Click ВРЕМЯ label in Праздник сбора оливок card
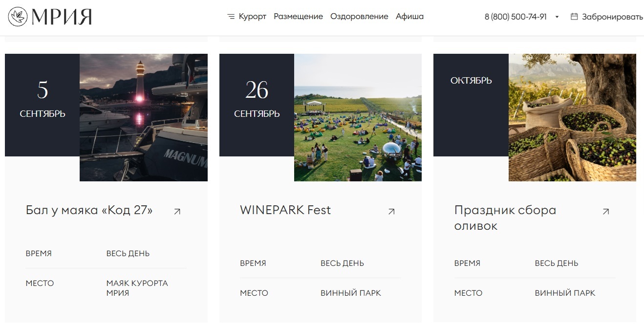644x328 pixels. 467,263
